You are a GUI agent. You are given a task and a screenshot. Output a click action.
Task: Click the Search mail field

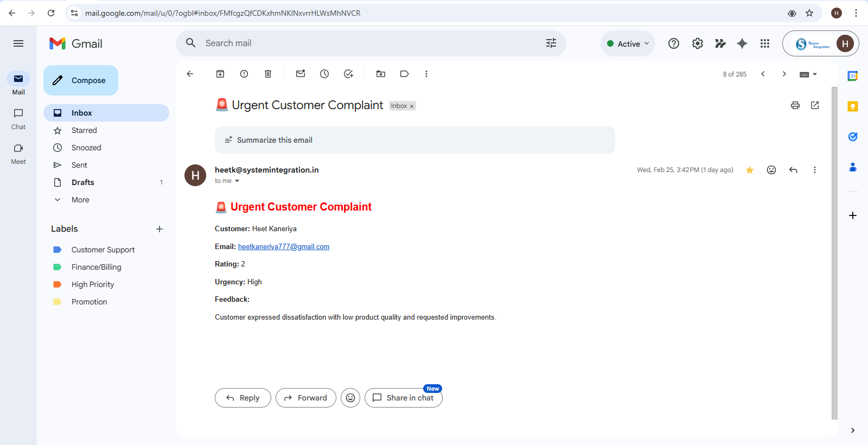tap(369, 43)
